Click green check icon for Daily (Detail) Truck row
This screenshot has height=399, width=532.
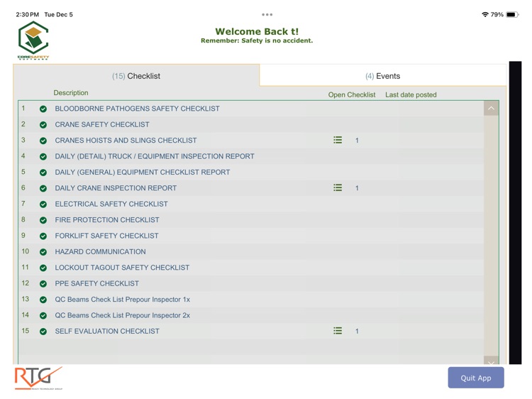(x=43, y=156)
